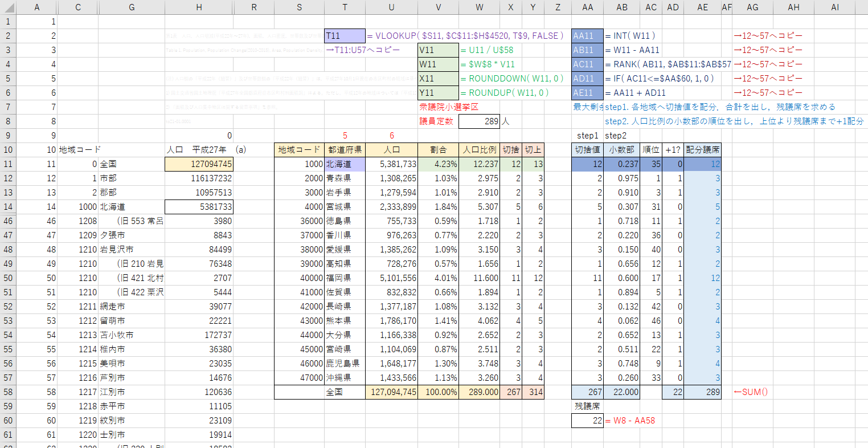Select 苫小牧市 population 172737

[x=199, y=335]
